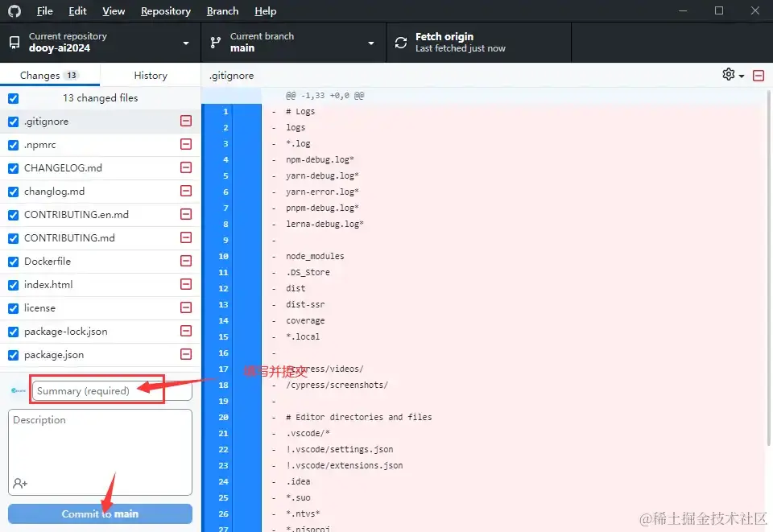Click the deleted status icon for .npmrc

click(x=186, y=144)
